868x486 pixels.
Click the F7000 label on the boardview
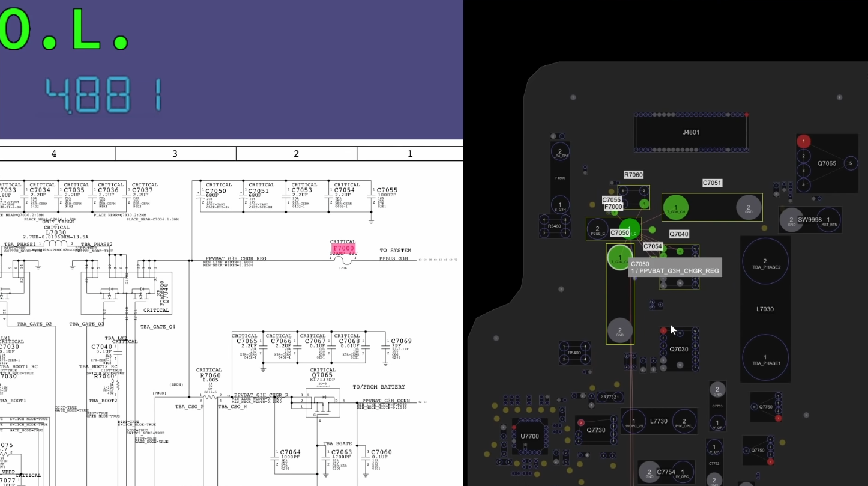[613, 207]
